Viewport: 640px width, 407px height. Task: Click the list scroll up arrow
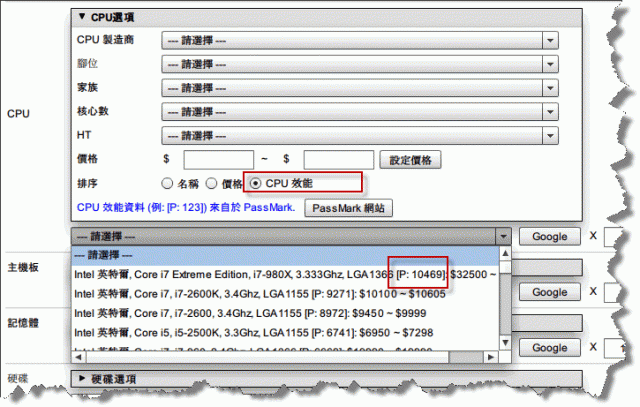coord(505,253)
